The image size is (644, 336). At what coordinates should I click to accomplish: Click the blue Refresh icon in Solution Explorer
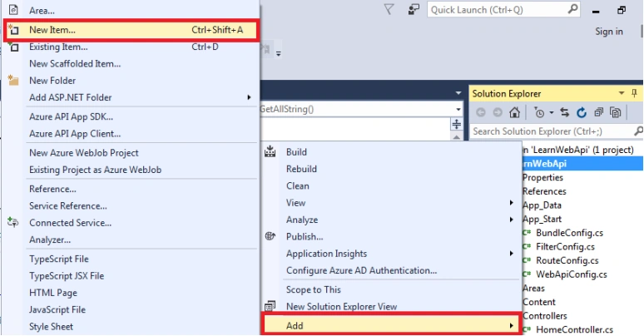click(581, 112)
